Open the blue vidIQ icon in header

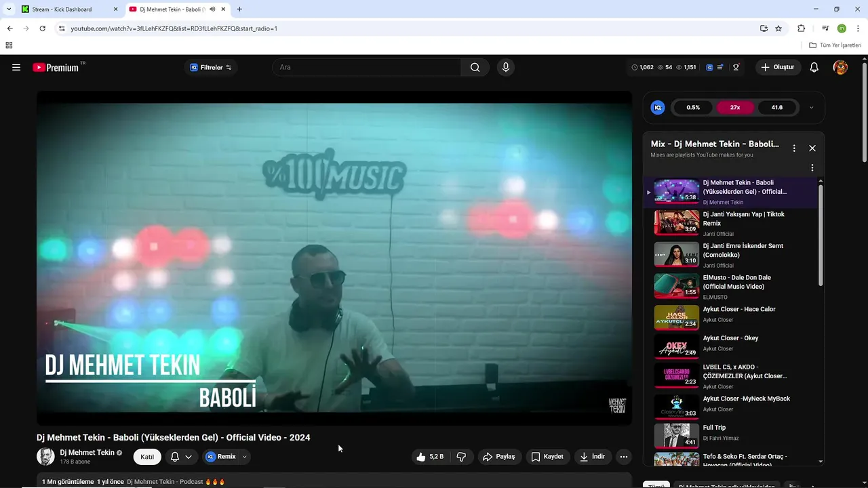pos(709,67)
